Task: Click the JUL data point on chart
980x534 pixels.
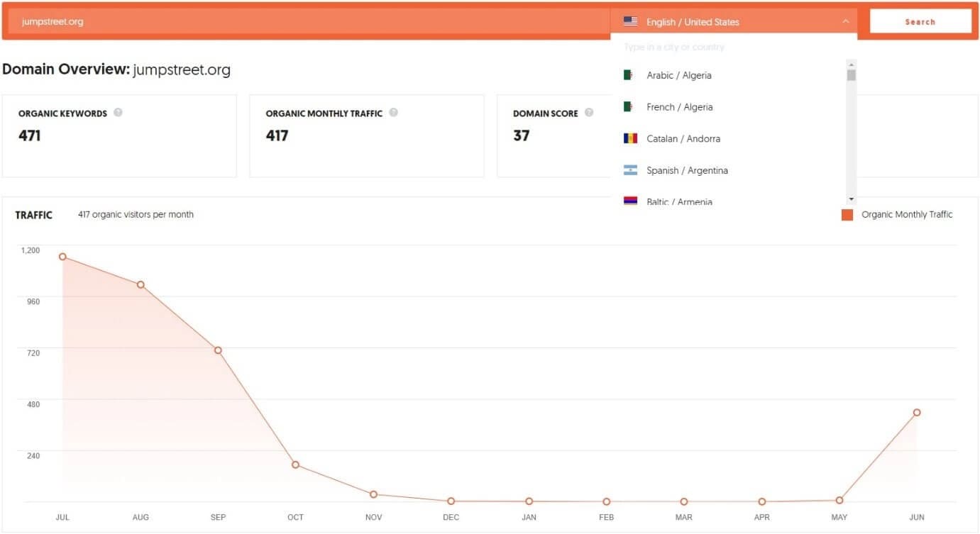Action: click(62, 257)
